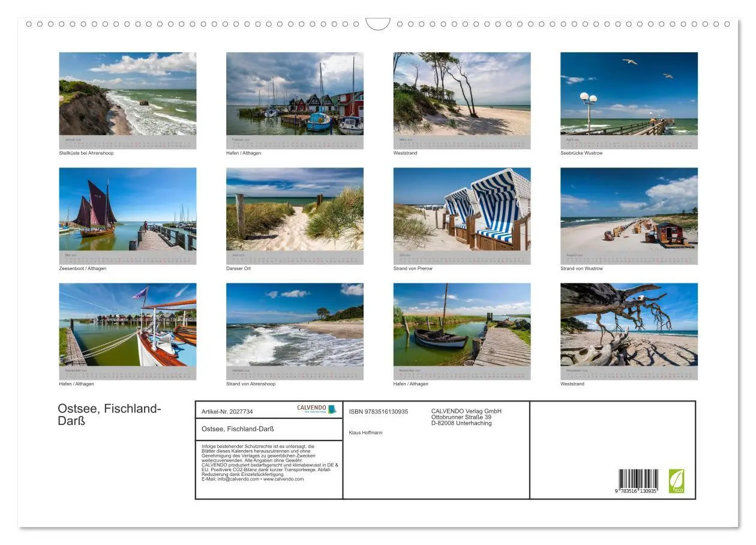Open the info@calvendo.com email link
The height and width of the screenshot is (545, 756).
(237, 480)
